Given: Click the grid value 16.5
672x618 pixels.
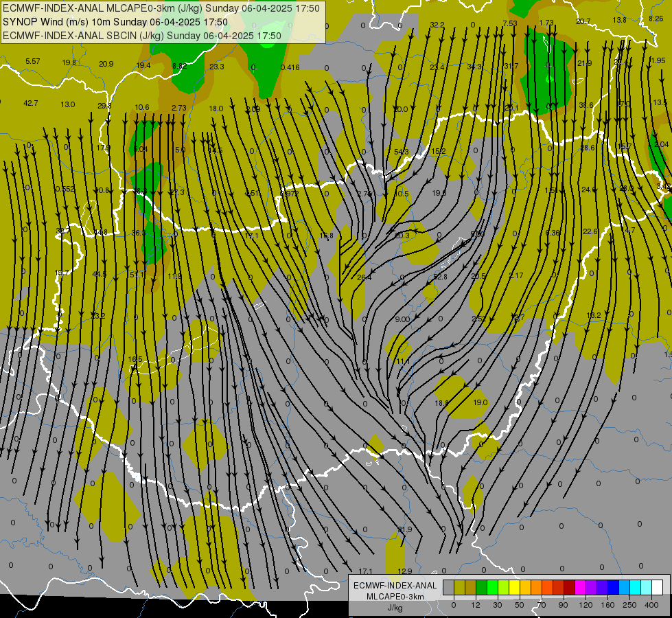Looking at the screenshot, I should pos(135,359).
